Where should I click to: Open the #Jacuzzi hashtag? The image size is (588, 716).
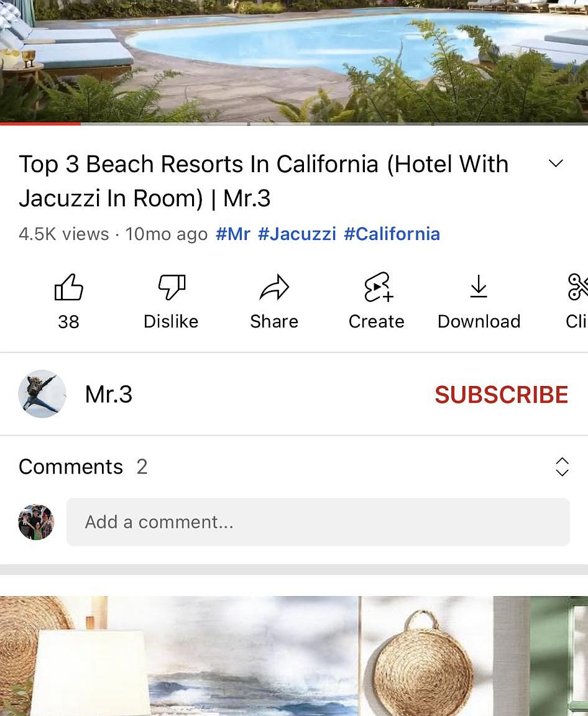297,234
